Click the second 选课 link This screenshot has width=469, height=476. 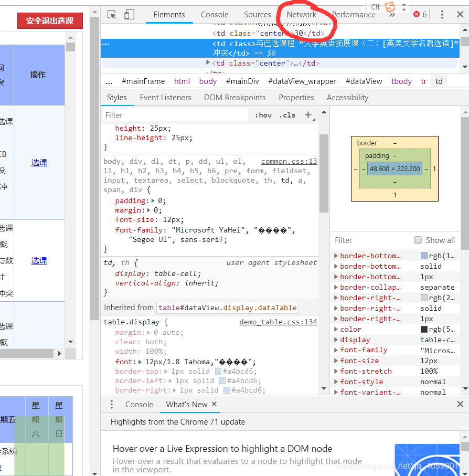39,260
